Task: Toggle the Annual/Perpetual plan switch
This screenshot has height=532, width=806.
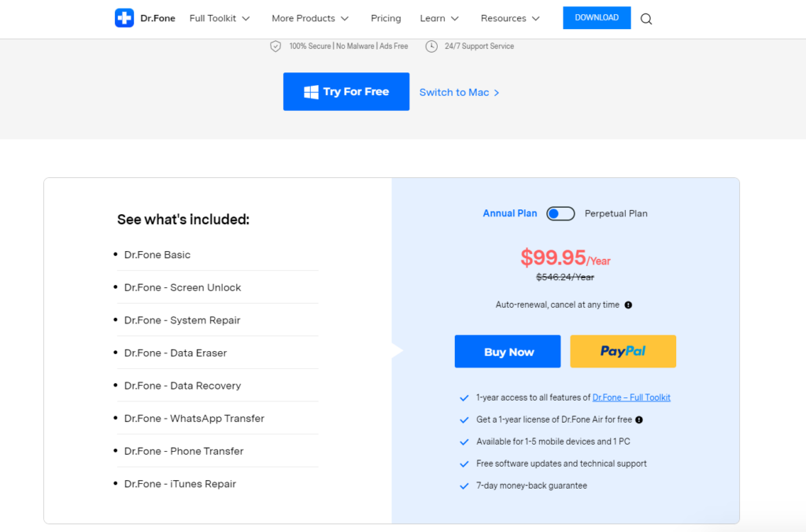Action: 561,213
